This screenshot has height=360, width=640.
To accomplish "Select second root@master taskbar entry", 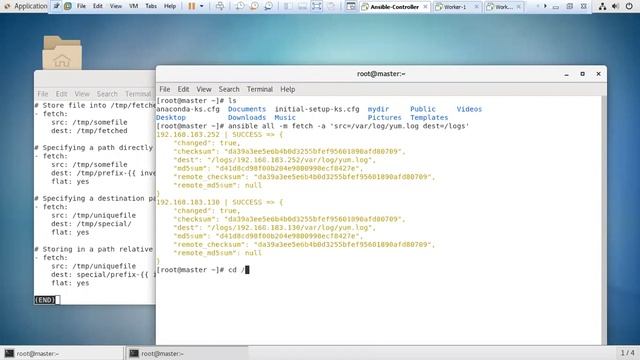I will (x=187, y=353).
